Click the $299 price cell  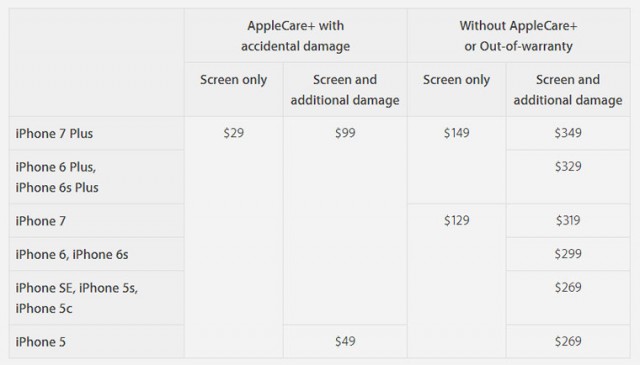click(x=568, y=254)
